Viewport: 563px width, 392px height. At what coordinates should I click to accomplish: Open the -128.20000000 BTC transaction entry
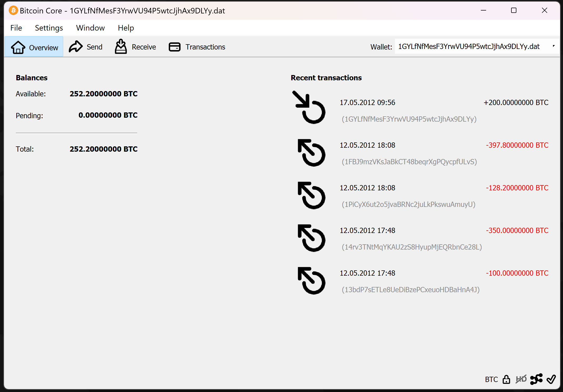click(517, 188)
